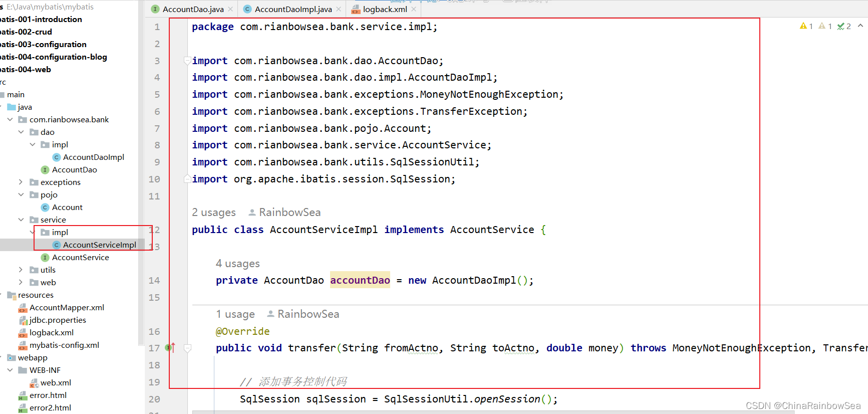Click the yellow warning indicator icon

(x=803, y=26)
